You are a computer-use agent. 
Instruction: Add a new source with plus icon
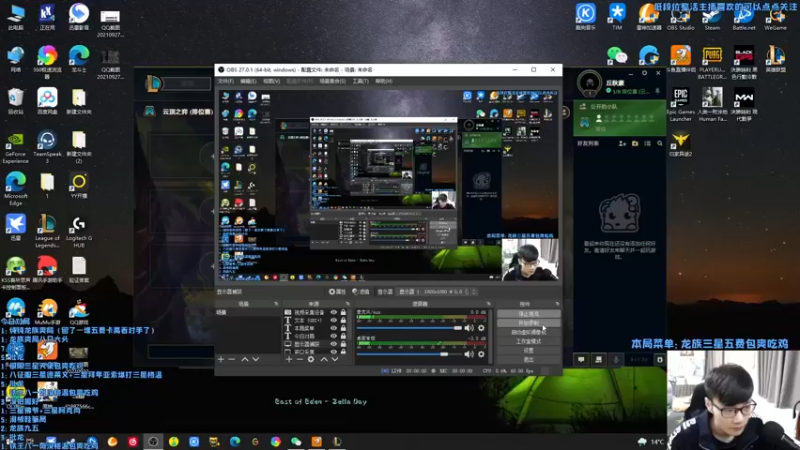(x=289, y=360)
